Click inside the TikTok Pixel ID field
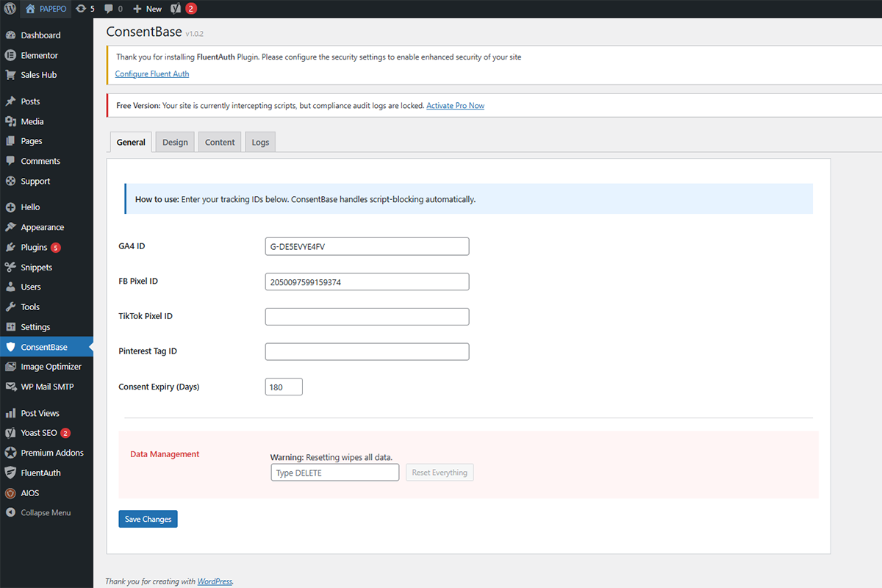This screenshot has height=588, width=882. 366,316
